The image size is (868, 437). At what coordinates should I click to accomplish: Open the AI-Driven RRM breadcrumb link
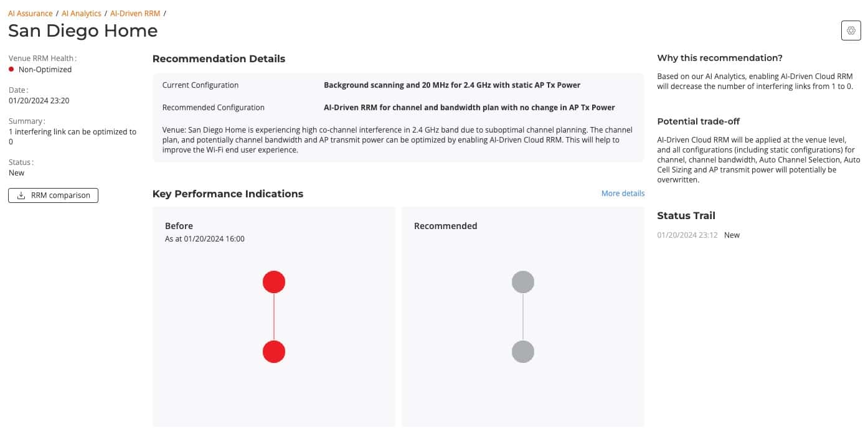click(135, 13)
